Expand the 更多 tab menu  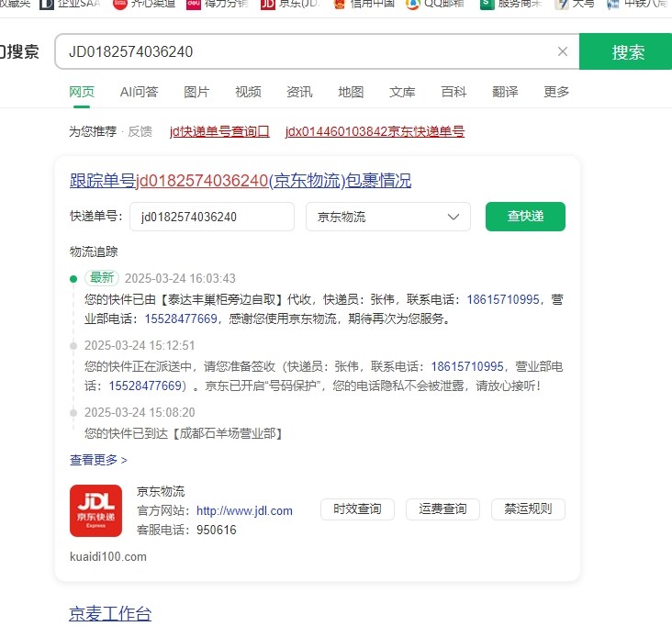[556, 92]
